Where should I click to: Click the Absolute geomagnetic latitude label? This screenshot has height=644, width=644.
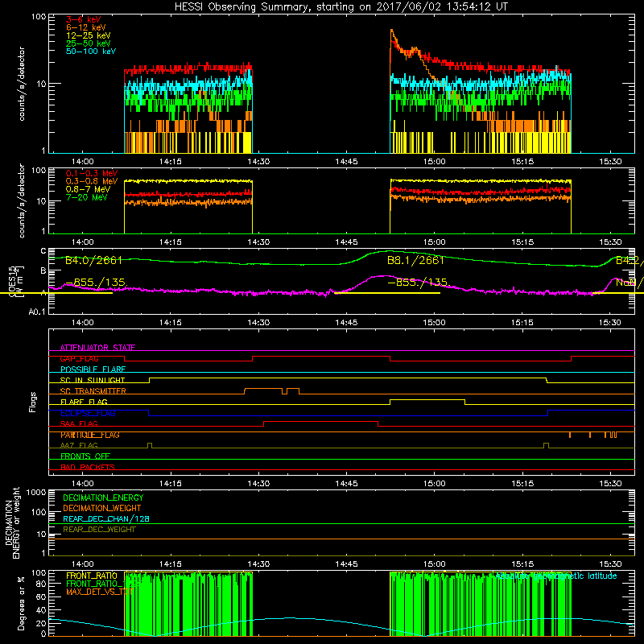pyautogui.click(x=556, y=576)
